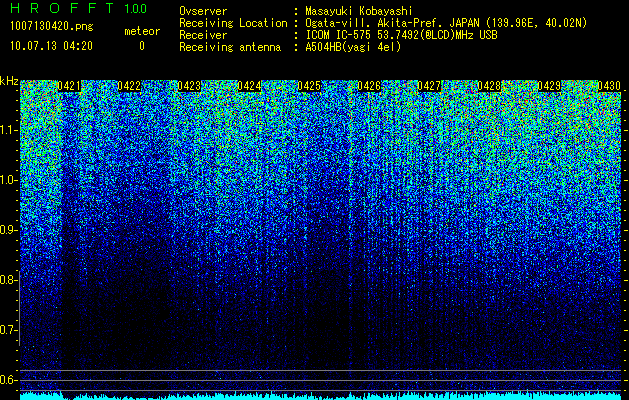Screen dimensions: 629x400
Task: Click the 0424 time marker
Action: [249, 86]
